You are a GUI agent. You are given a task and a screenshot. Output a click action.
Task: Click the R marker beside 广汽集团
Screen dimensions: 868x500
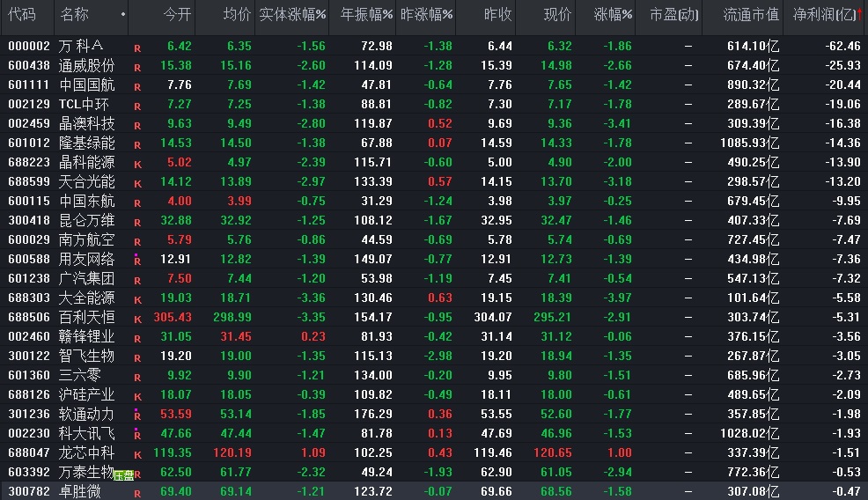click(x=137, y=282)
